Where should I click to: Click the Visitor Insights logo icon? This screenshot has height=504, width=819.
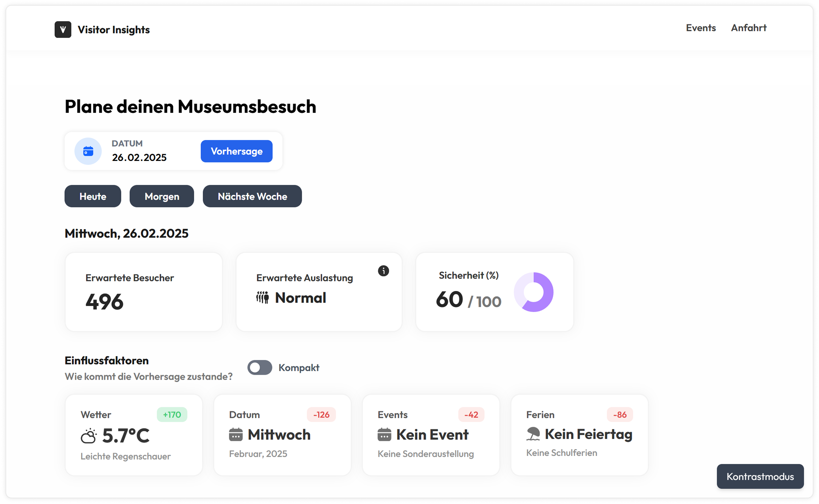tap(63, 29)
